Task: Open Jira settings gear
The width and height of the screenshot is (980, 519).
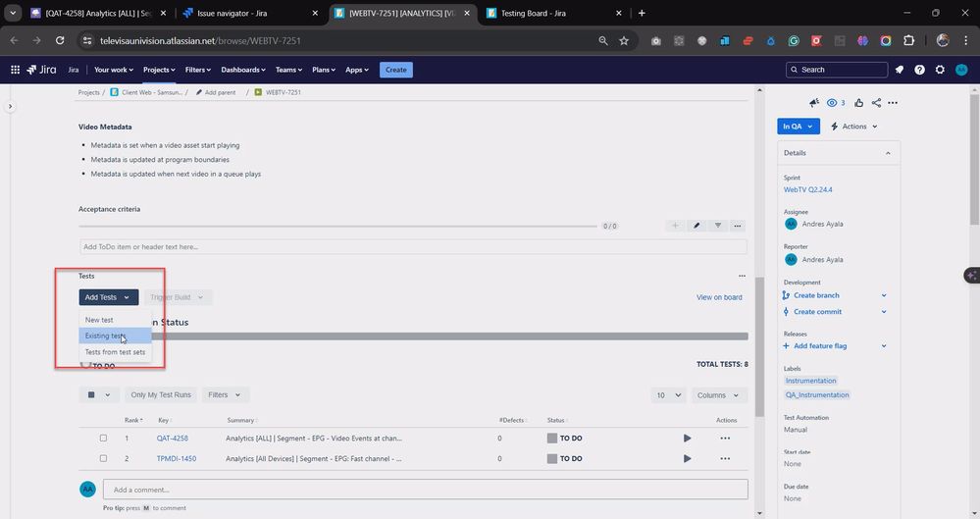Action: pyautogui.click(x=940, y=70)
